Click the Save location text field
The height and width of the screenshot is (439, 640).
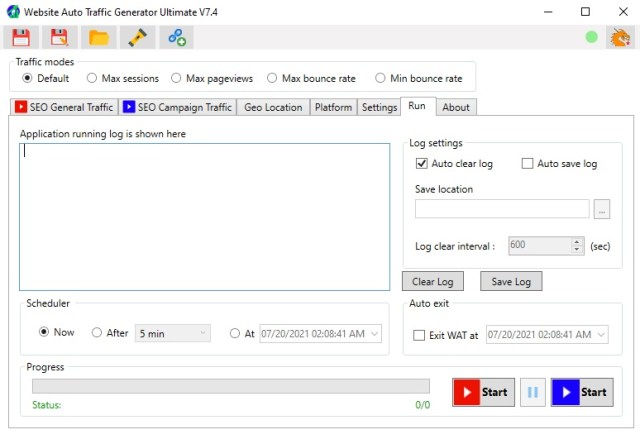coord(502,209)
